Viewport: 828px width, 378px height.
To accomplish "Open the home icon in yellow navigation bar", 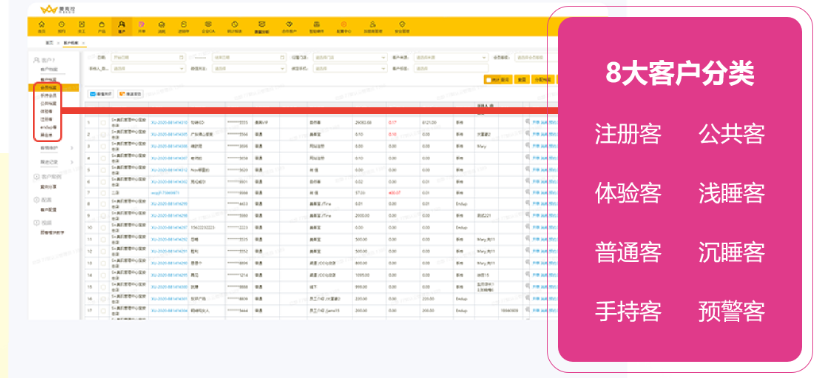I will 42,24.
